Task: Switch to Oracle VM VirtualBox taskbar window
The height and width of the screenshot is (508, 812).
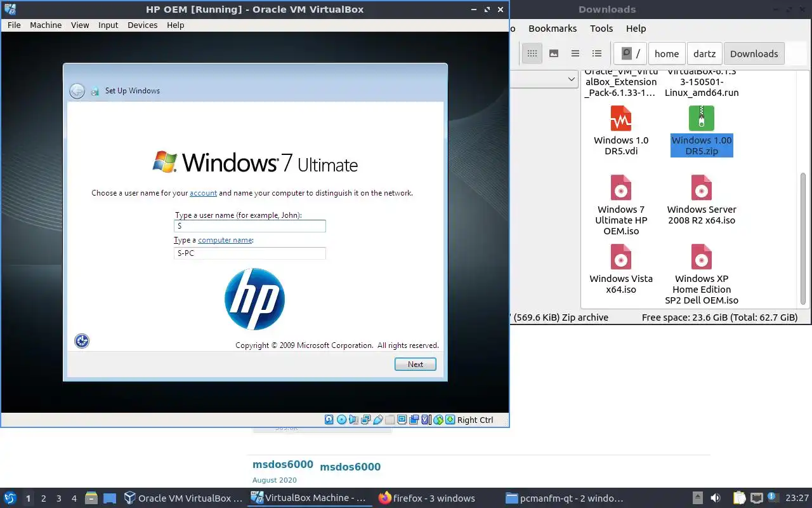Action: pos(184,498)
